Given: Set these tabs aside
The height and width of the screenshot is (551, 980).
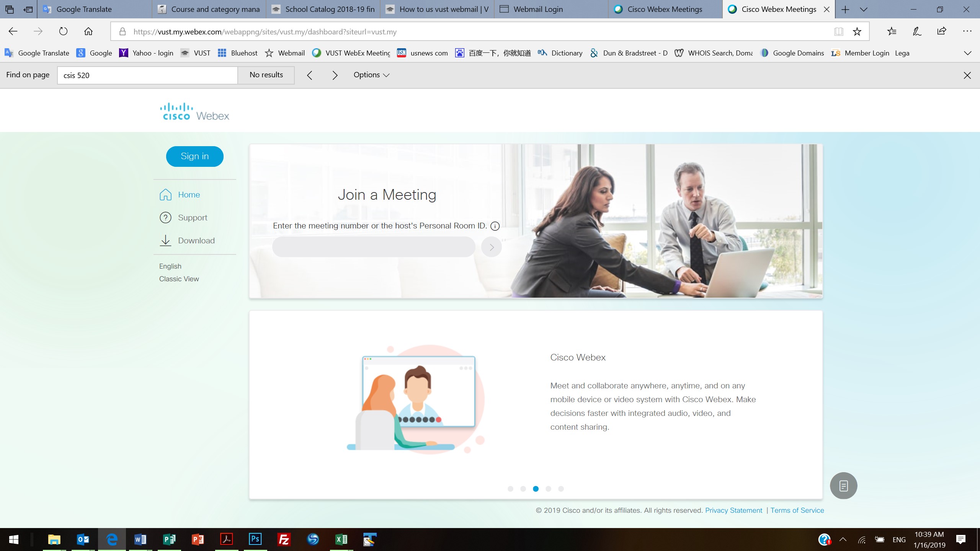Looking at the screenshot, I should click(x=28, y=10).
